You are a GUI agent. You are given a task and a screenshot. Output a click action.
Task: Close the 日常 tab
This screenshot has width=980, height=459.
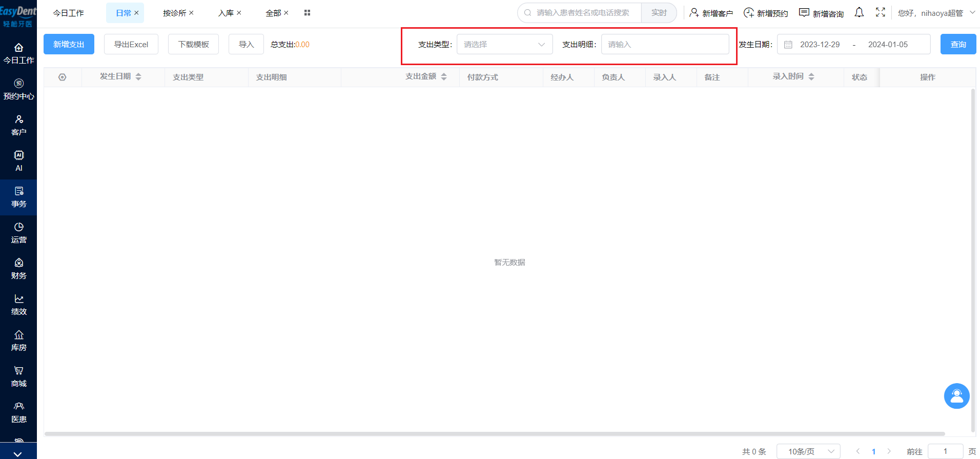tap(136, 13)
